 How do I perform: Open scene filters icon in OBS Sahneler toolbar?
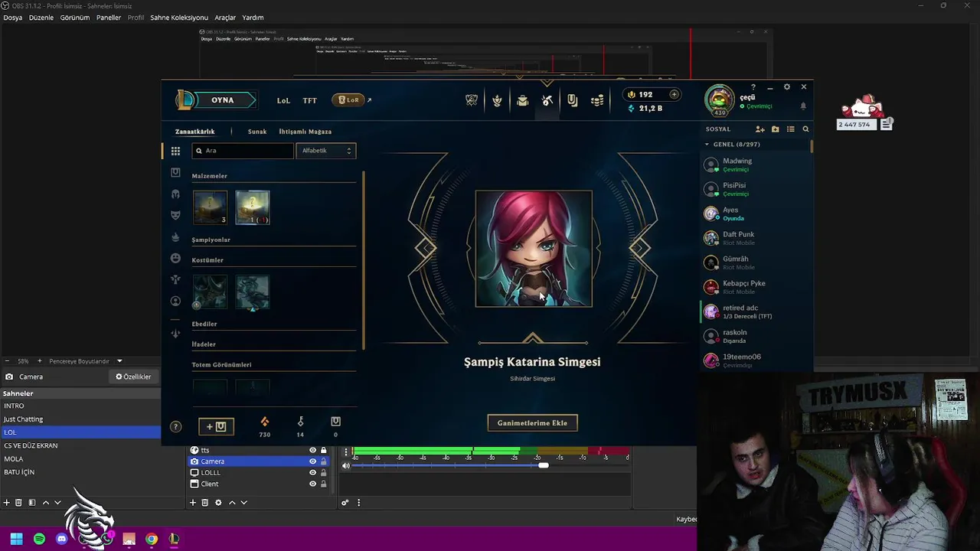31,503
